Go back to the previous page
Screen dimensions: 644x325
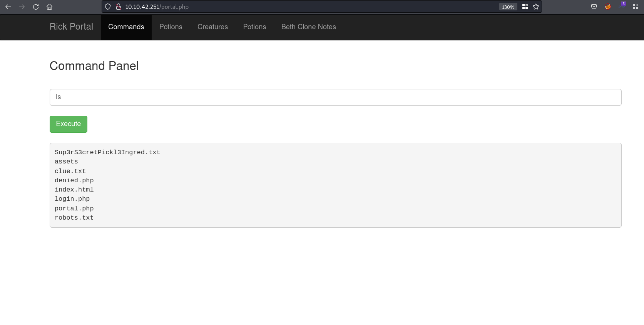(8, 7)
